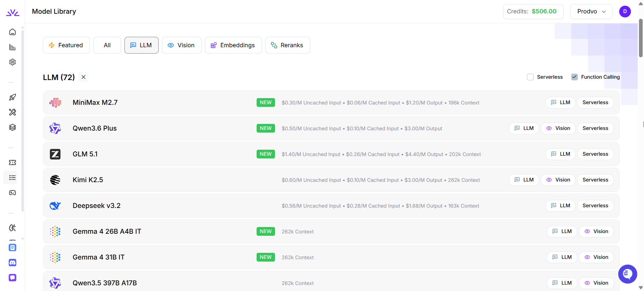The height and width of the screenshot is (291, 644).
Task: Click the stacked layers sidebar icon
Action: pyautogui.click(x=12, y=127)
